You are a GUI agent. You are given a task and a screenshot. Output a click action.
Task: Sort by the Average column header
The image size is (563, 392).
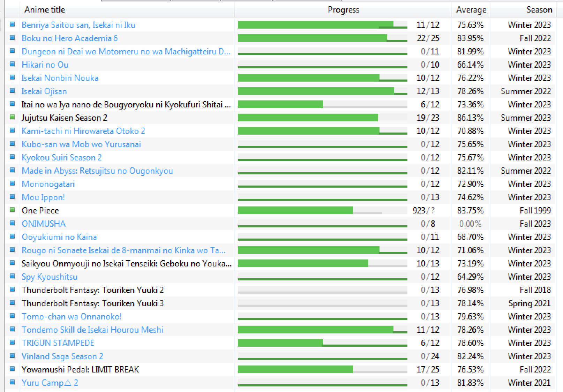click(471, 10)
